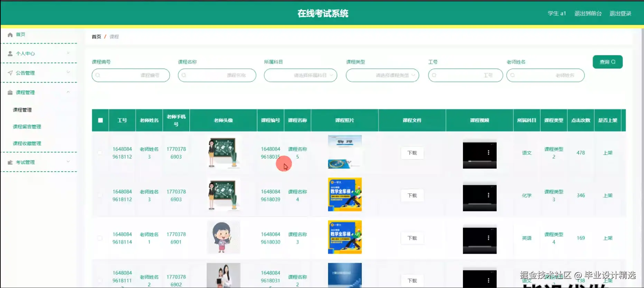Open 课程管理 submenu item
This screenshot has width=644, height=288.
tap(22, 110)
